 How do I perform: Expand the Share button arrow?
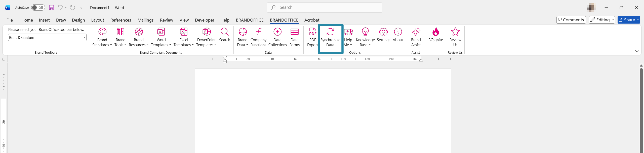638,20
